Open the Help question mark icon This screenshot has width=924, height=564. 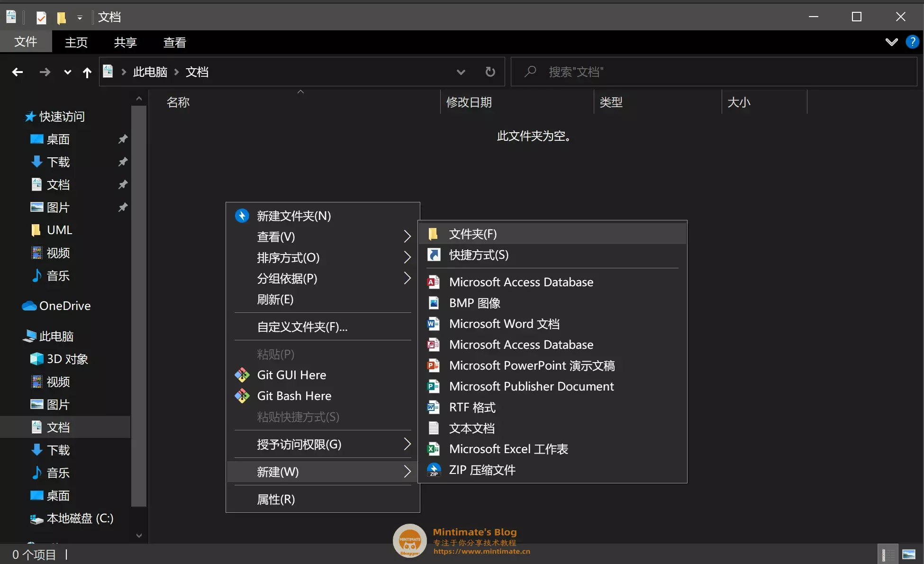coord(912,42)
